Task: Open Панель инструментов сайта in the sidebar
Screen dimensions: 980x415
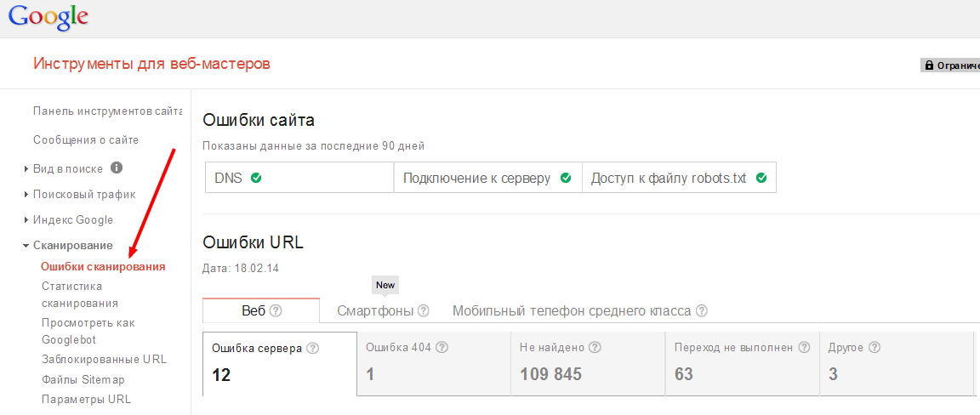Action: [107, 111]
